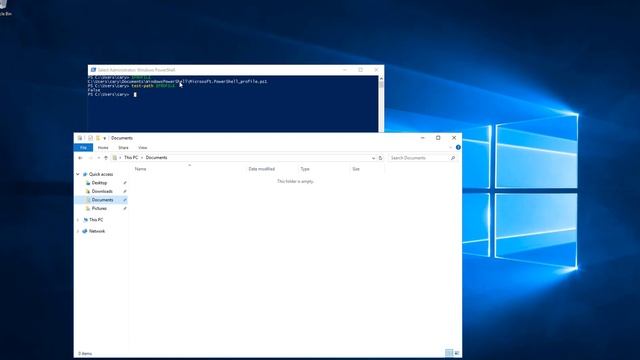
Task: Click Documents in the address breadcrumb
Action: tap(156, 158)
